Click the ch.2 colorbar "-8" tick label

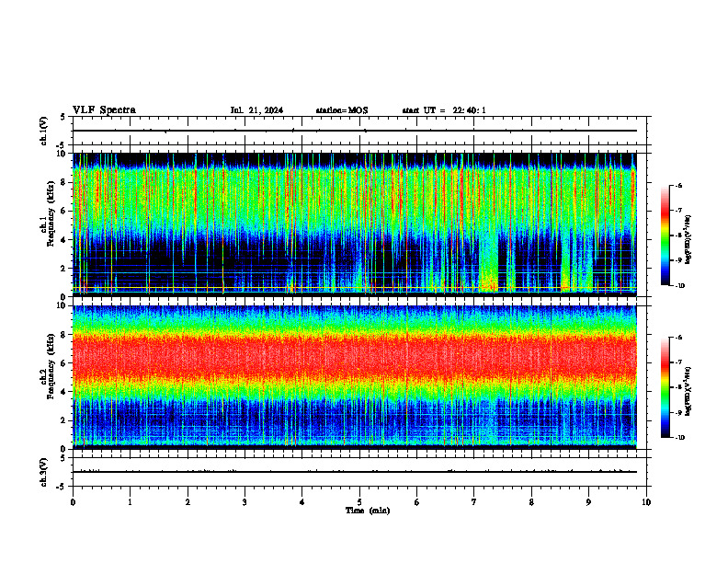(x=678, y=387)
